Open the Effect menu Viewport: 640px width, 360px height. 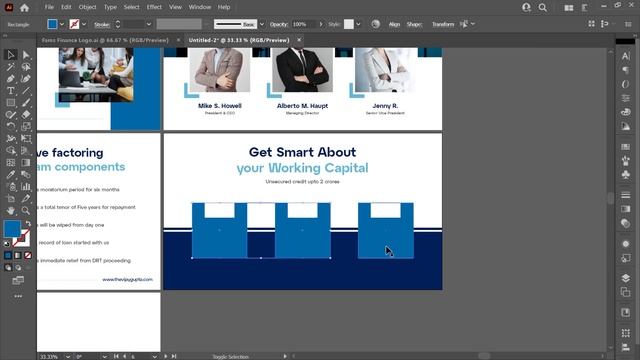154,7
